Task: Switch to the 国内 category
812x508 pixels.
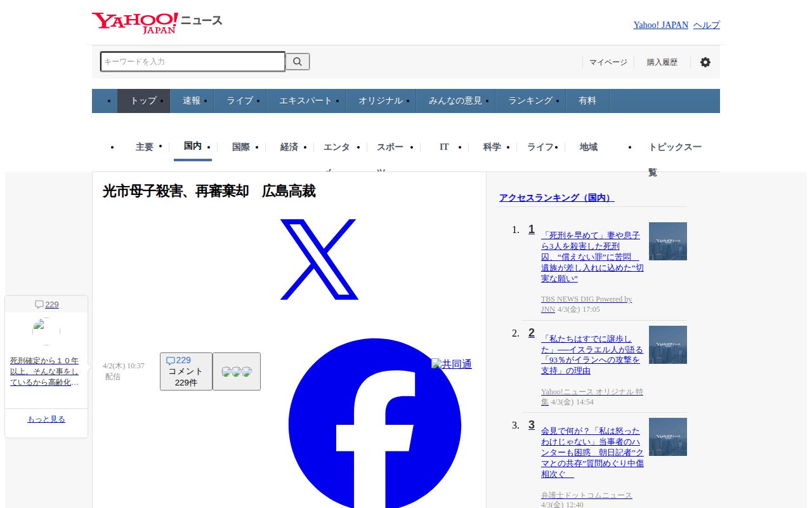Action: tap(193, 146)
